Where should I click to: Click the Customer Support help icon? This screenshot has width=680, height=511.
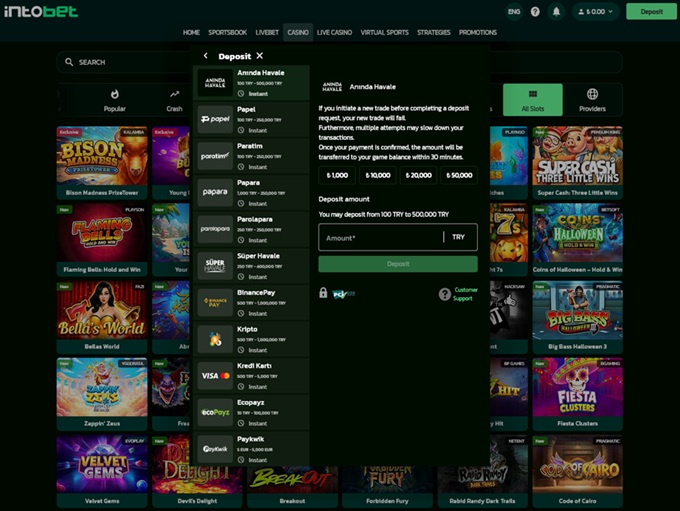coord(445,294)
